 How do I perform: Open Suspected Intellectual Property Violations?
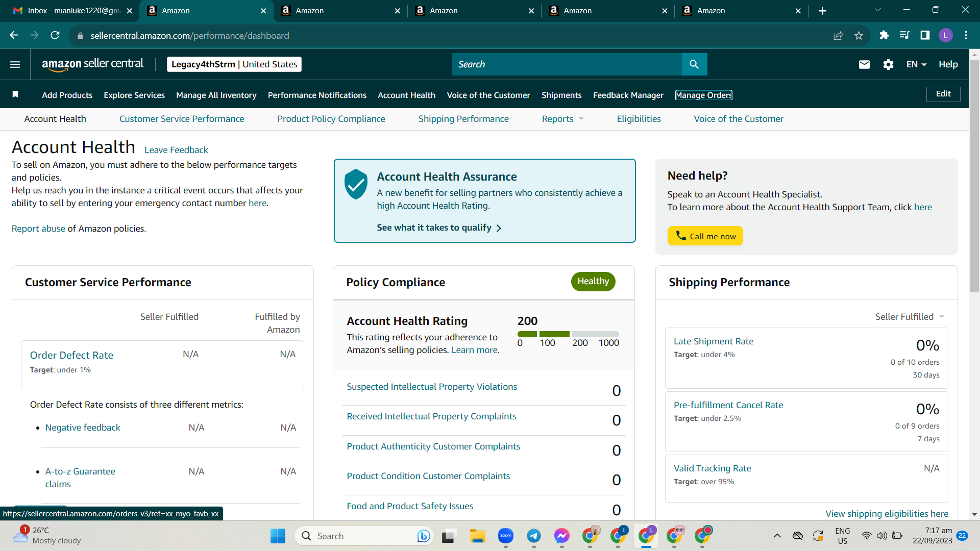coord(432,387)
